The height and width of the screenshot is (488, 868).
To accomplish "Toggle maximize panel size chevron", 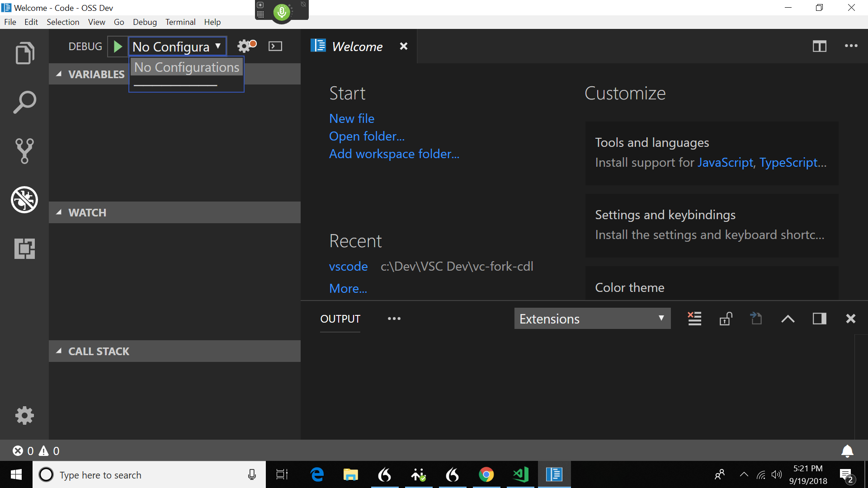I will click(x=788, y=319).
